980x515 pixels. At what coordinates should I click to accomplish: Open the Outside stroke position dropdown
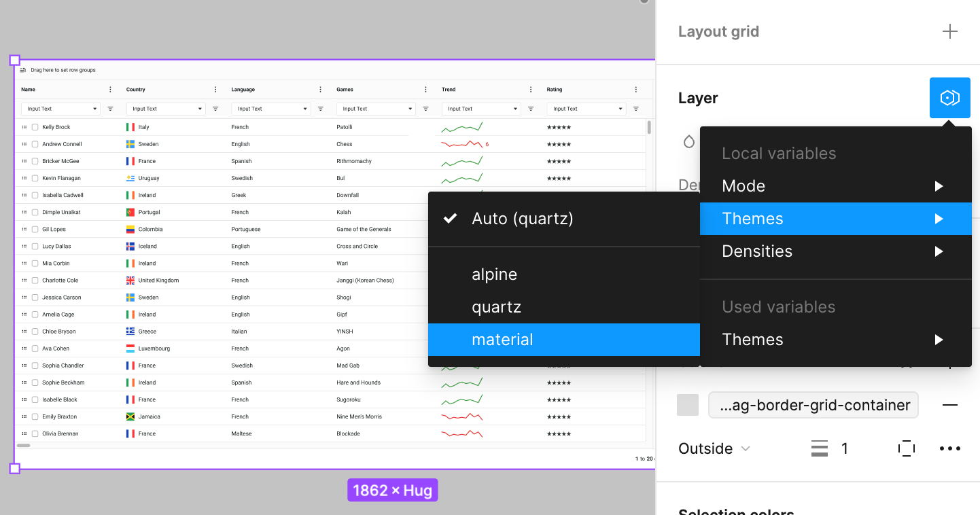tap(714, 448)
